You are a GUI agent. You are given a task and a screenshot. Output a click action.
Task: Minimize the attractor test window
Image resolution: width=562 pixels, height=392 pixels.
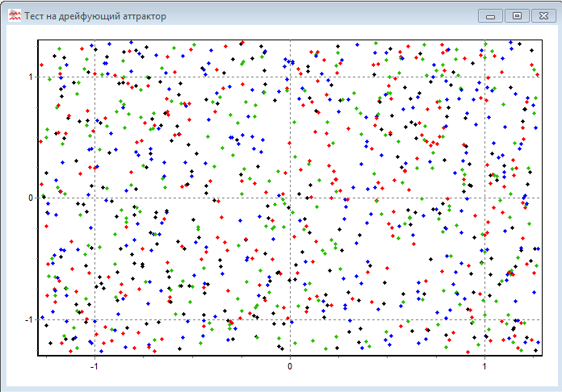point(490,15)
